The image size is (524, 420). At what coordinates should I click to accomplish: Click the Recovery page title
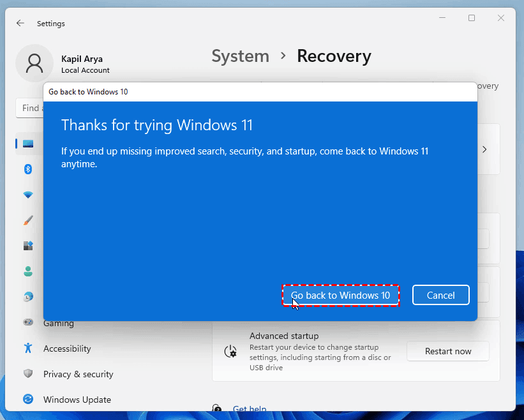pyautogui.click(x=334, y=56)
